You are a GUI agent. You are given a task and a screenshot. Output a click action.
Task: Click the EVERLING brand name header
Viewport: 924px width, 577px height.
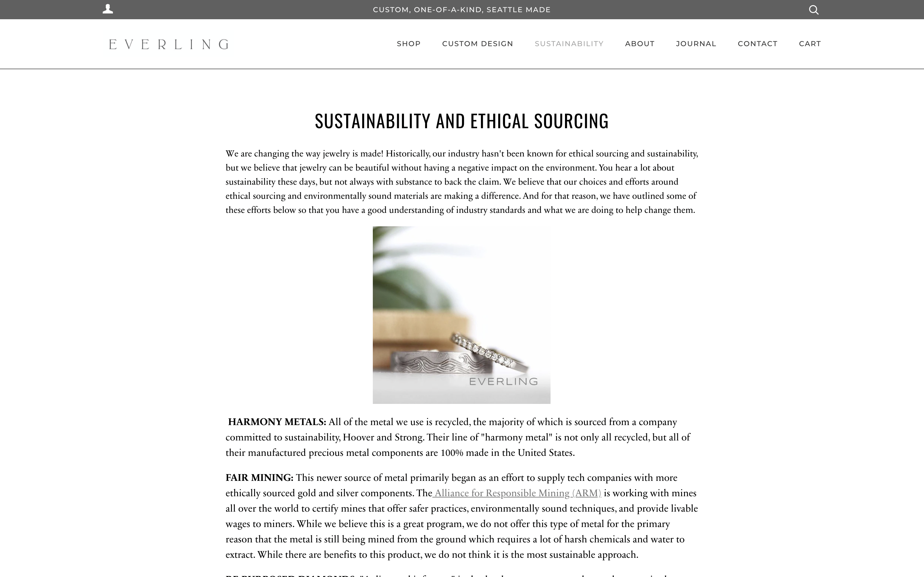coord(168,43)
